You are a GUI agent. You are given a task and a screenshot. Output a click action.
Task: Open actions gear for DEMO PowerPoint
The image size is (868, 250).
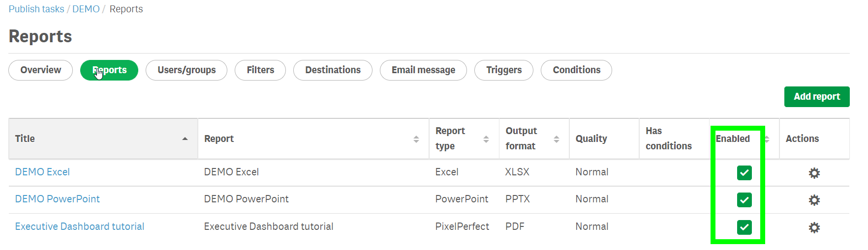coord(814,200)
